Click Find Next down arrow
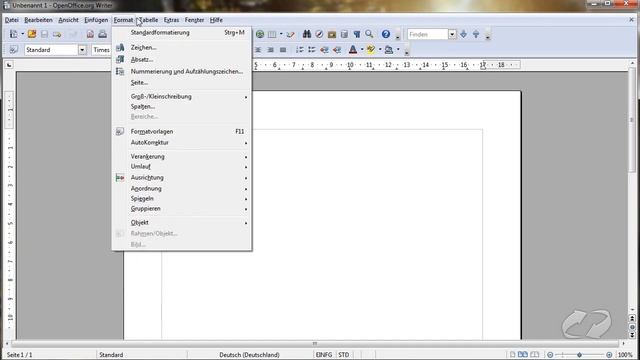640x360 pixels. click(464, 34)
